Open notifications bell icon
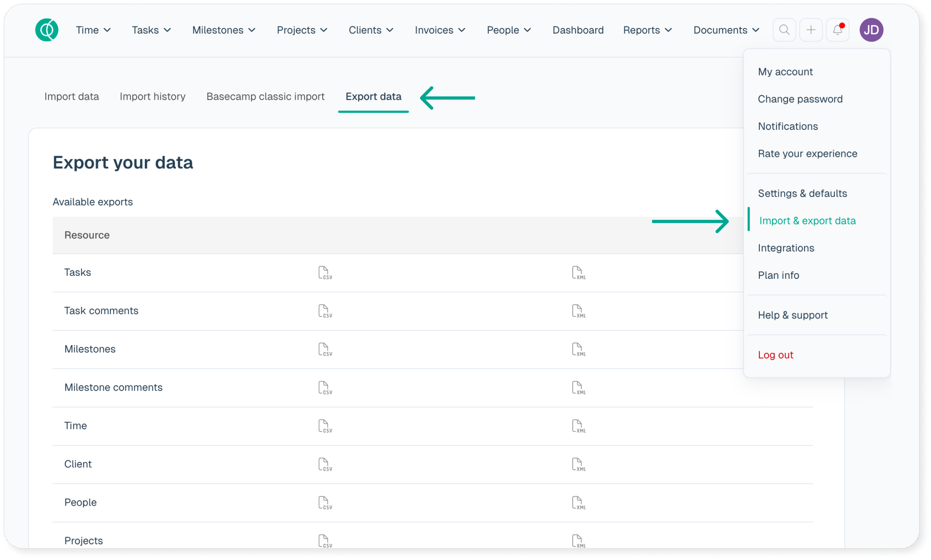 (838, 30)
